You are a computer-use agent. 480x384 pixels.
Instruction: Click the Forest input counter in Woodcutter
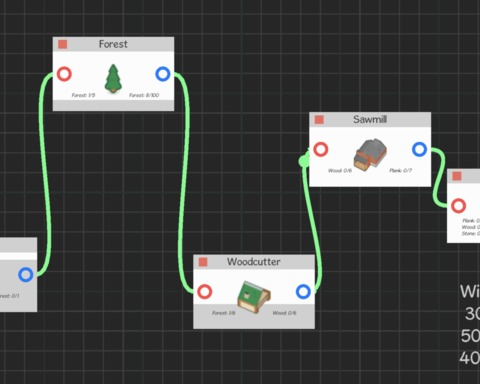click(x=224, y=313)
